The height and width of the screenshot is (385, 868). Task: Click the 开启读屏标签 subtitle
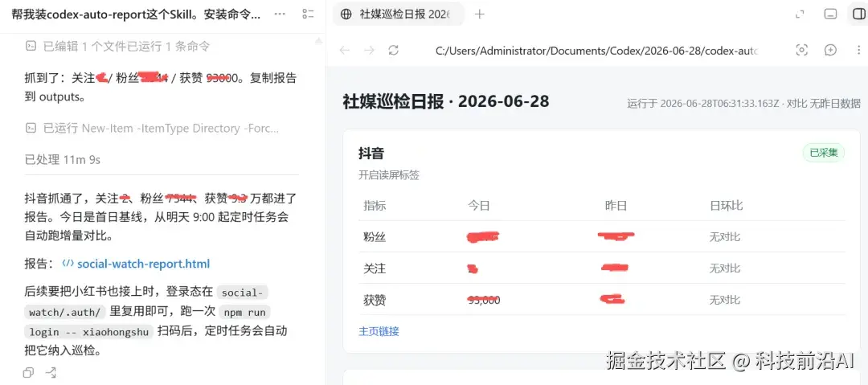[x=389, y=175]
